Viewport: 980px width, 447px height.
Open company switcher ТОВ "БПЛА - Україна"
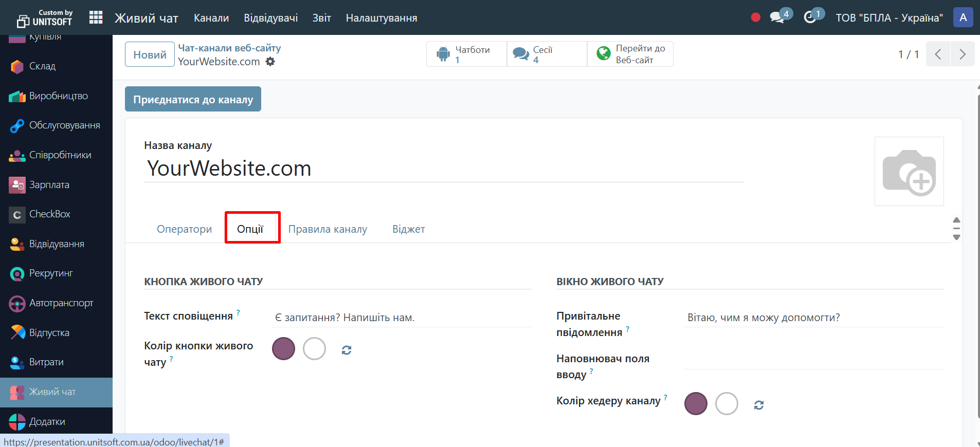pos(889,18)
